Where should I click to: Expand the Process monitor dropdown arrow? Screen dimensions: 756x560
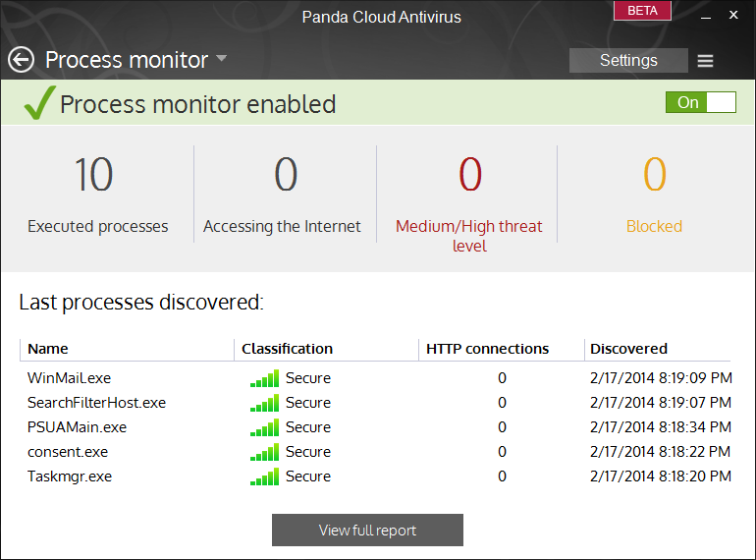click(x=221, y=58)
